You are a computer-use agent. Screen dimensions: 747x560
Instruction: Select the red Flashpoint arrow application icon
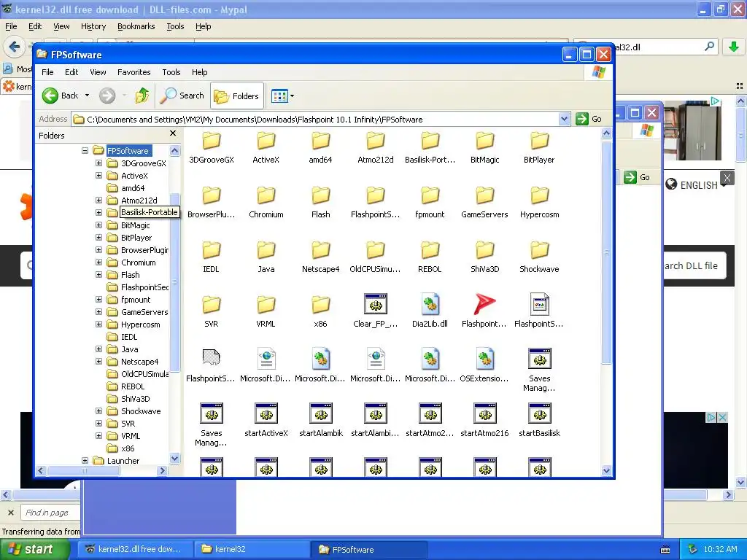pyautogui.click(x=484, y=304)
